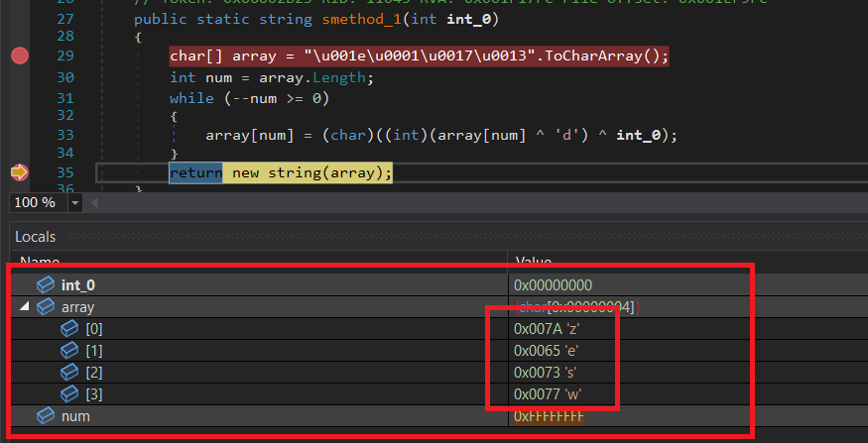Screen dimensions: 868x443
Task: Click the [1] element cube icon
Action: tap(69, 351)
